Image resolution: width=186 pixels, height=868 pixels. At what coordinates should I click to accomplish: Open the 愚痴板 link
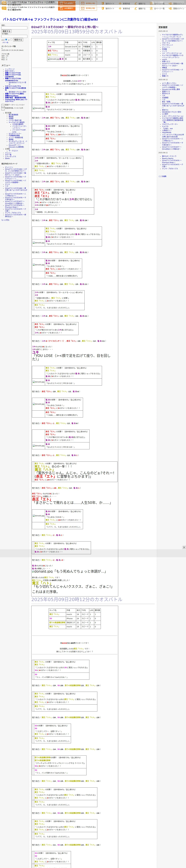pyautogui.click(x=11, y=139)
